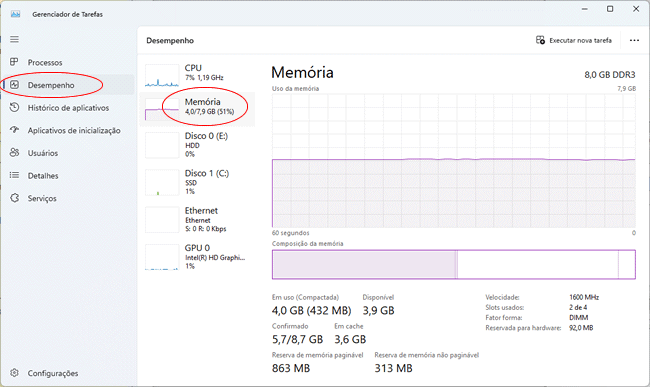650x387 pixels.
Task: Select CPU performance graph thumbnail
Action: (x=162, y=75)
